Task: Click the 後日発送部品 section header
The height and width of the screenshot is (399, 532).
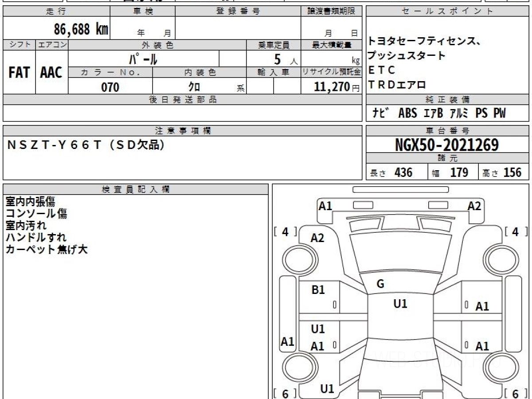Action: [x=182, y=100]
